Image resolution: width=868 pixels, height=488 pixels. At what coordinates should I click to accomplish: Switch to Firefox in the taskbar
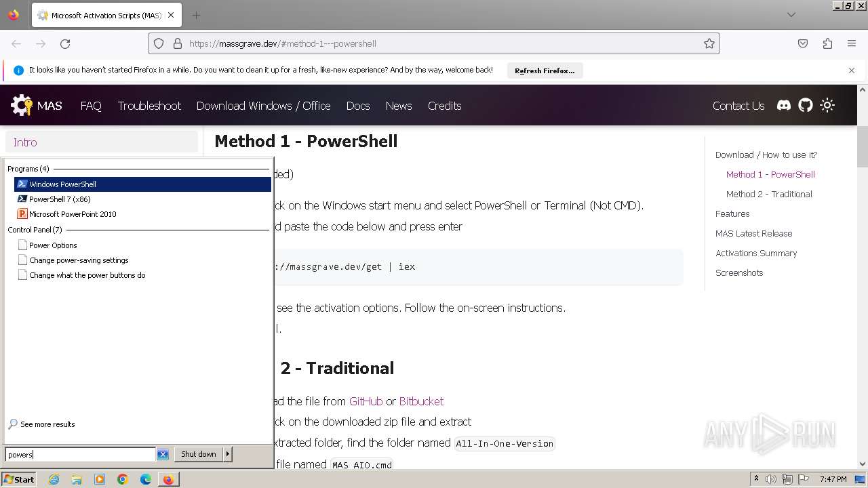(168, 479)
